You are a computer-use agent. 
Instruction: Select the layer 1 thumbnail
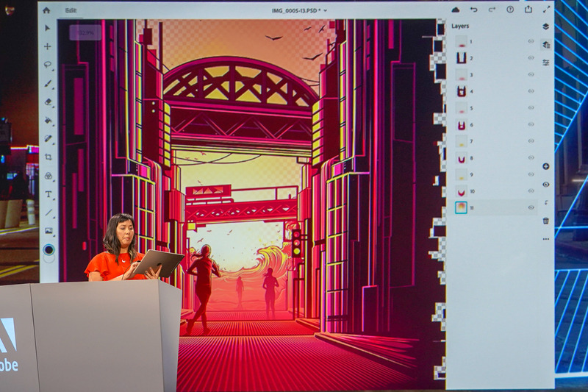tap(461, 41)
